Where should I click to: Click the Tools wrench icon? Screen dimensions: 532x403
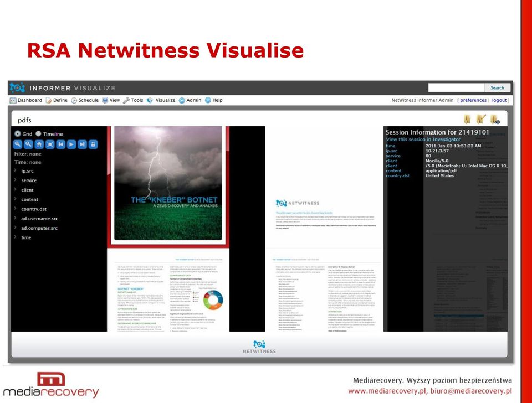126,100
